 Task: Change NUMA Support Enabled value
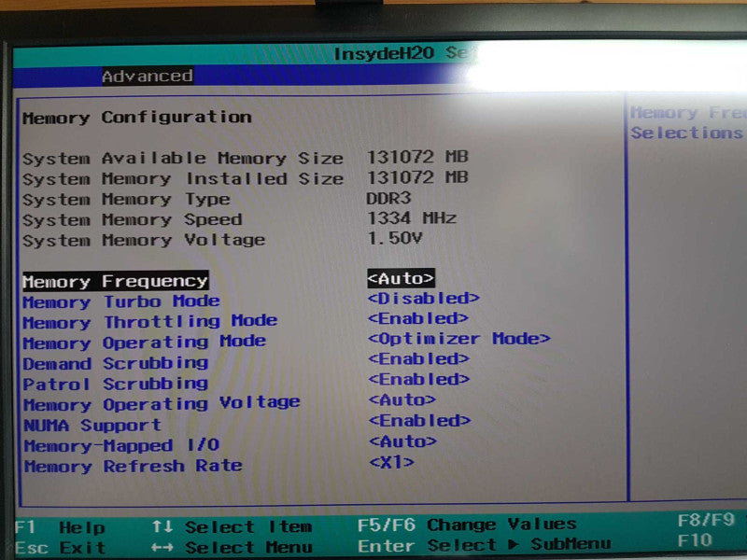coord(419,421)
